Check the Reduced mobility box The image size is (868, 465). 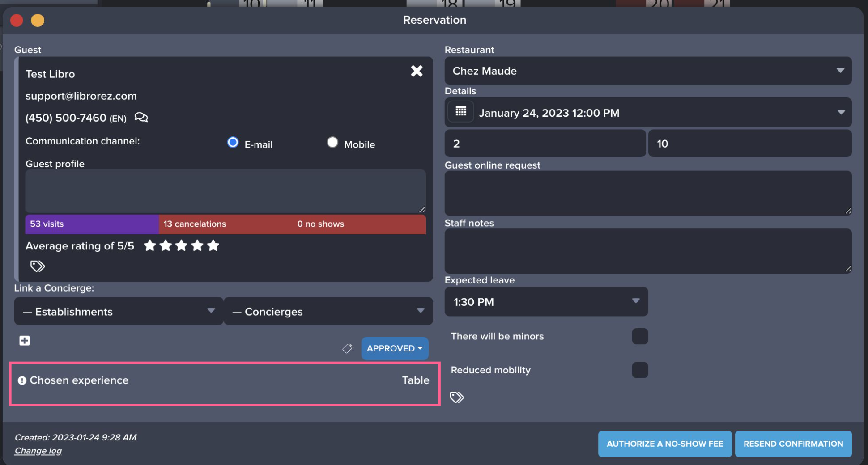pyautogui.click(x=640, y=370)
